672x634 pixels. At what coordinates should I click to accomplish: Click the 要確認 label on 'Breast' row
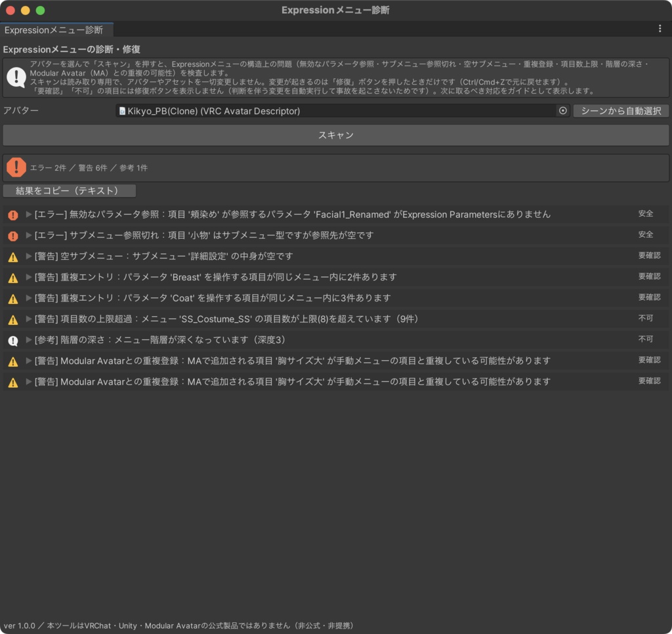coord(649,276)
